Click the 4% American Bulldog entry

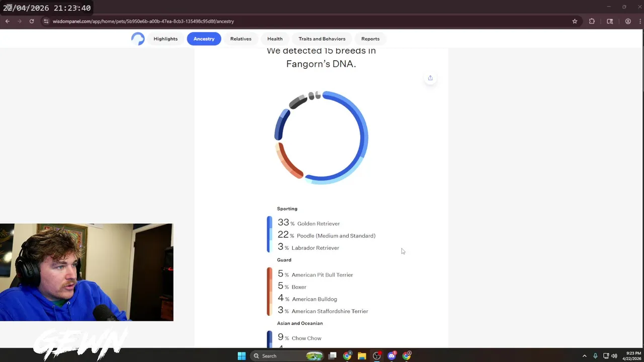[307, 298]
